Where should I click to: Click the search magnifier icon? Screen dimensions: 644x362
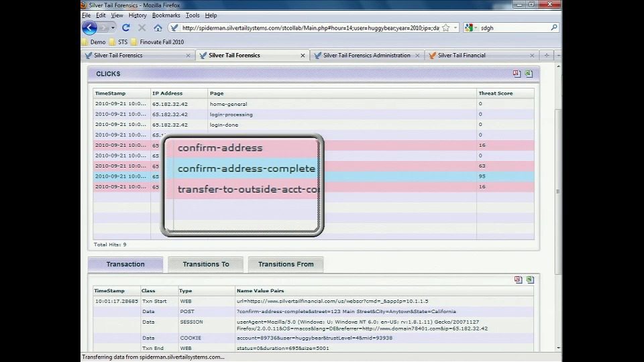pos(553,27)
